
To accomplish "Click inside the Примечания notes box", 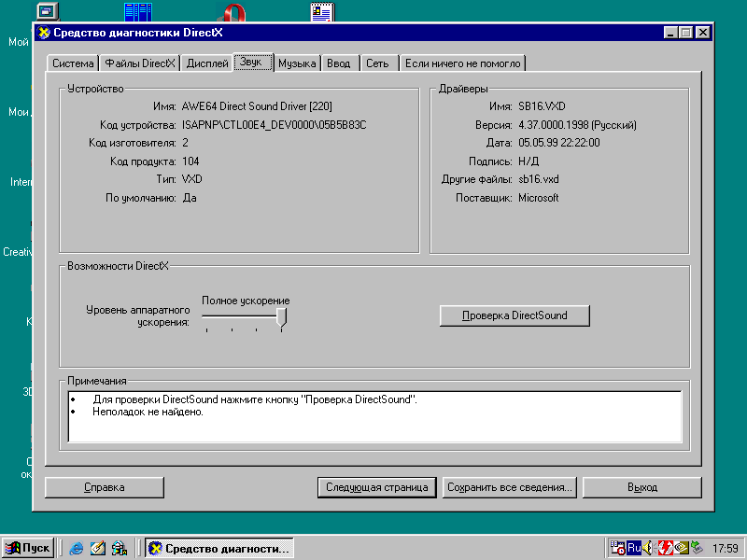I will (x=375, y=417).
